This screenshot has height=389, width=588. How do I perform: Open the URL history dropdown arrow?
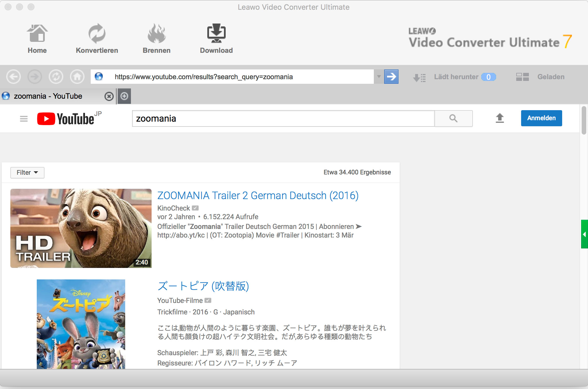pos(379,77)
